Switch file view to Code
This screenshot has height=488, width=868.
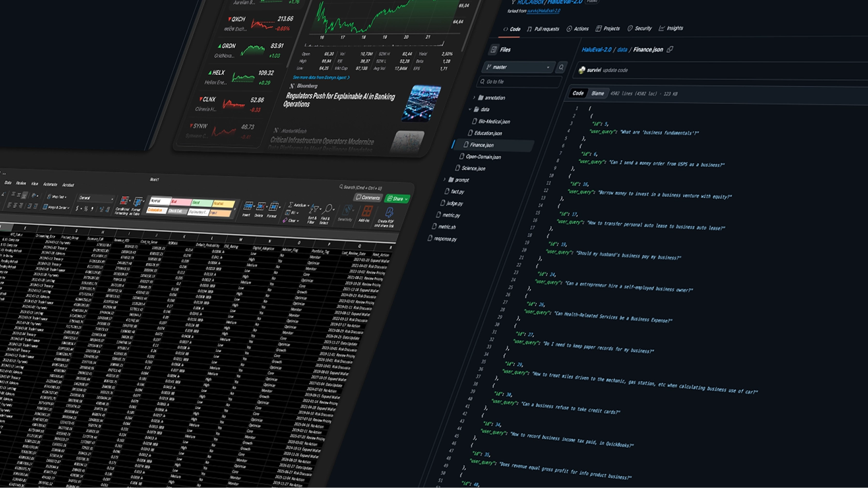(578, 93)
